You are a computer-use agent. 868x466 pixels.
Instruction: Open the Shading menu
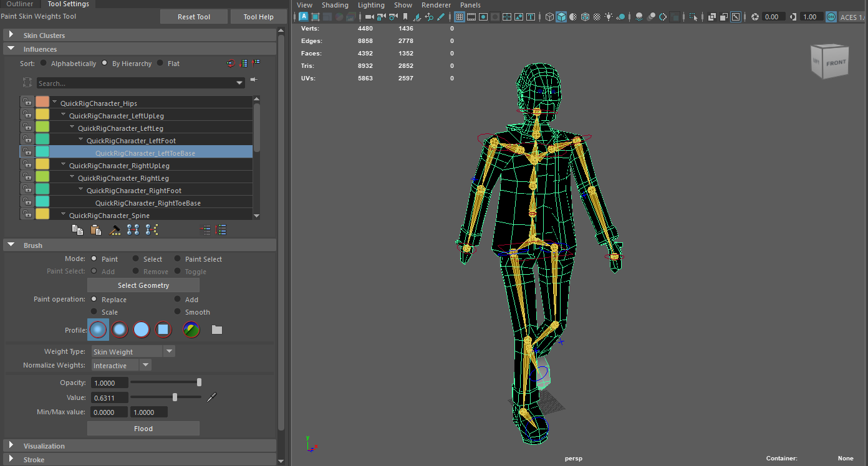335,5
